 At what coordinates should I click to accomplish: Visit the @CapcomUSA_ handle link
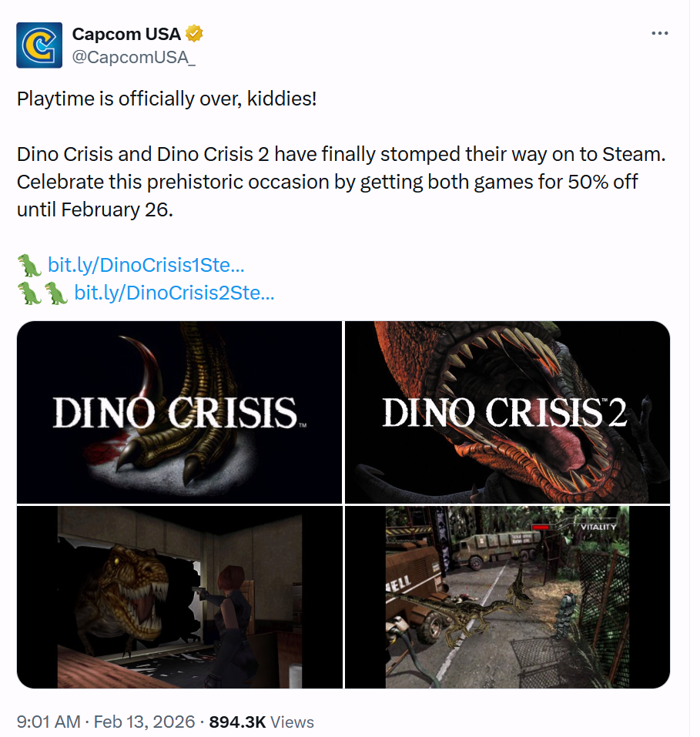click(x=133, y=56)
